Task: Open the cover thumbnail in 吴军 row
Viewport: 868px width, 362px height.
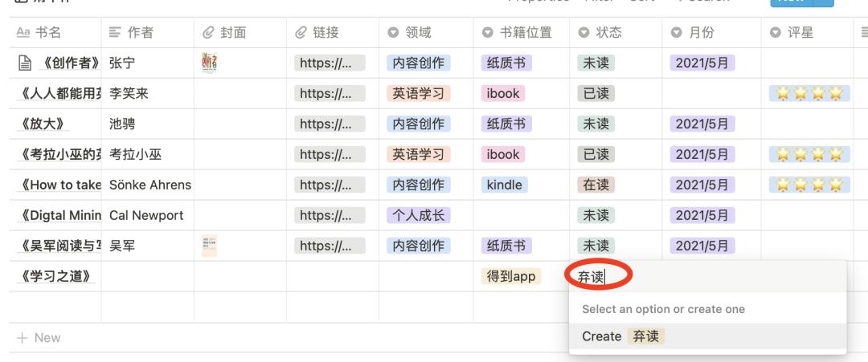Action: pyautogui.click(x=209, y=246)
